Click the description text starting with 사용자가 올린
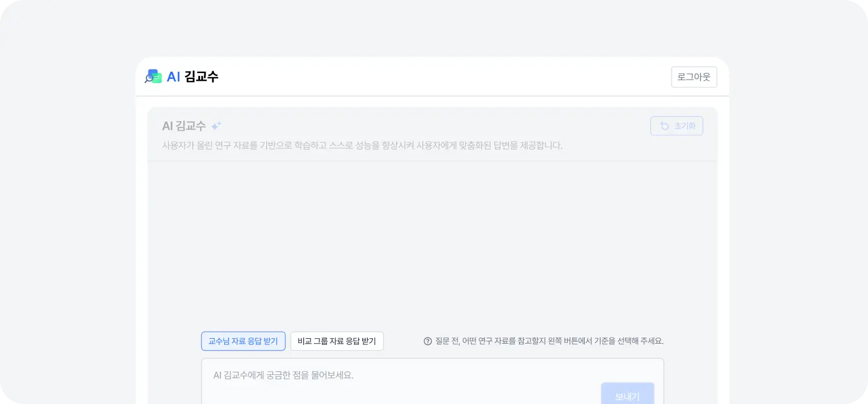The image size is (868, 404). (362, 145)
